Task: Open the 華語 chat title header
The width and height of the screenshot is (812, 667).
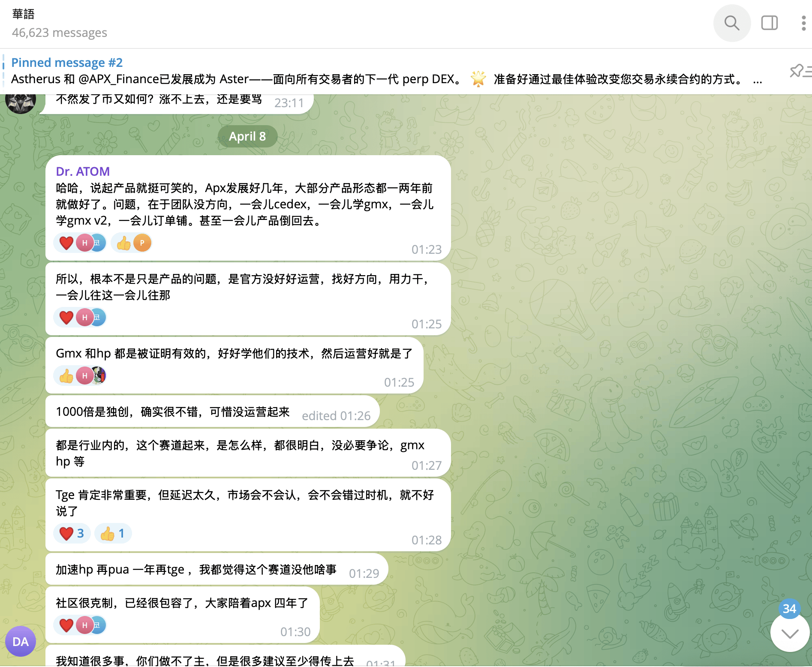Action: [24, 14]
